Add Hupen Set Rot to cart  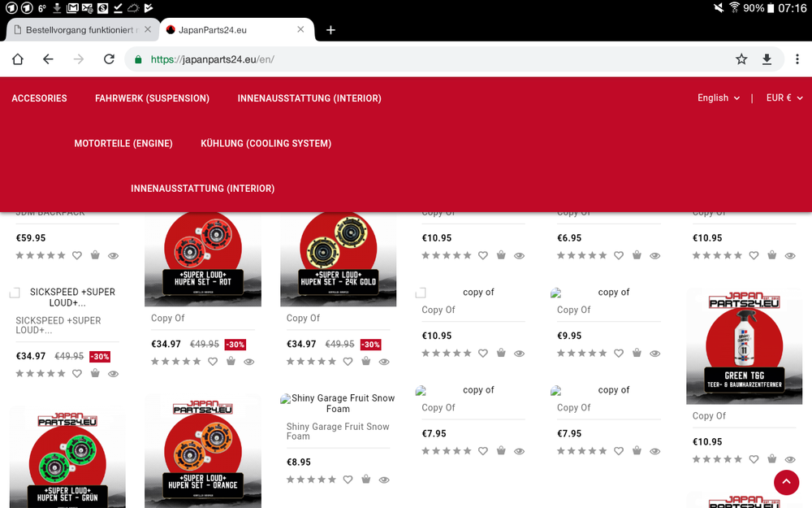click(231, 362)
